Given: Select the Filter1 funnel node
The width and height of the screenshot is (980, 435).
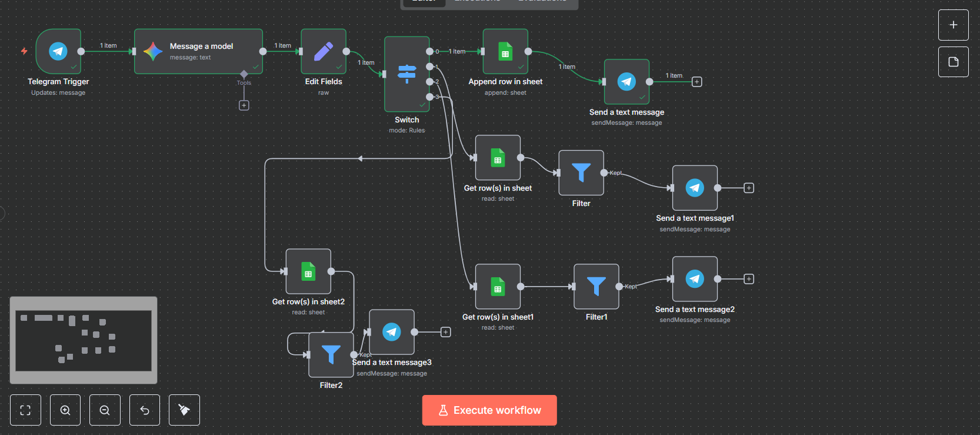Looking at the screenshot, I should (x=596, y=287).
